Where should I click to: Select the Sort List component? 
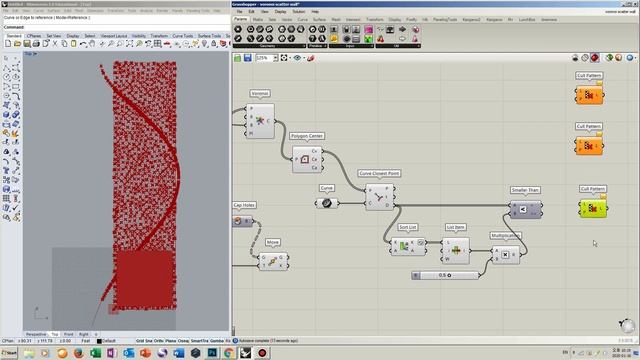408,247
